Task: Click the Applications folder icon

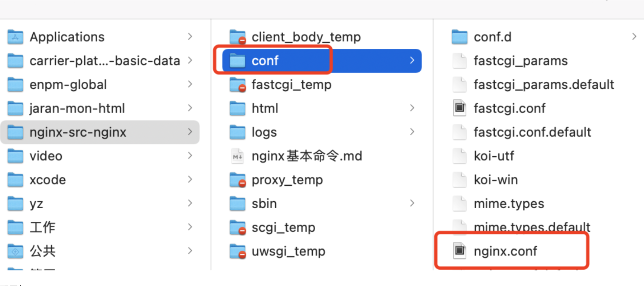Action: tap(15, 37)
